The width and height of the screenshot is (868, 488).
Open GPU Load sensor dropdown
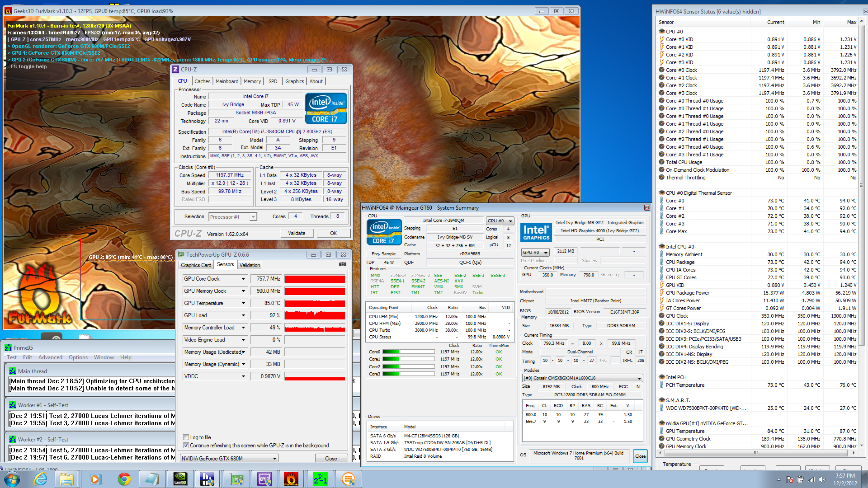(x=243, y=315)
